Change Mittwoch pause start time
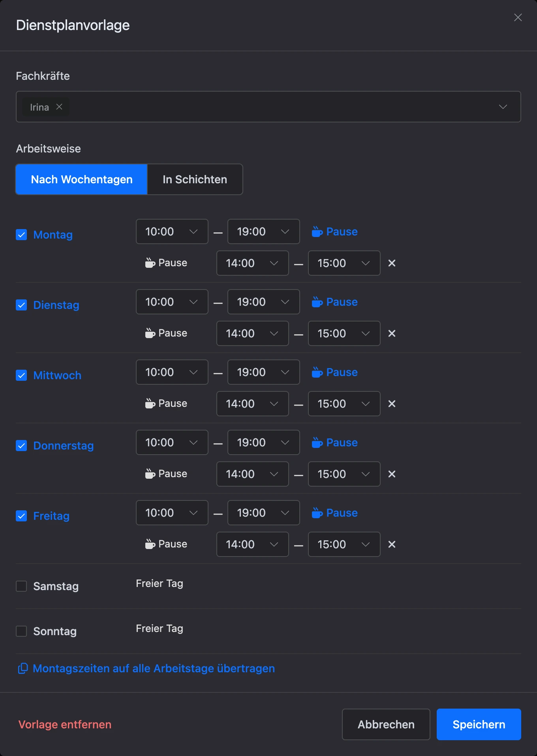Image resolution: width=537 pixels, height=756 pixels. pos(253,404)
